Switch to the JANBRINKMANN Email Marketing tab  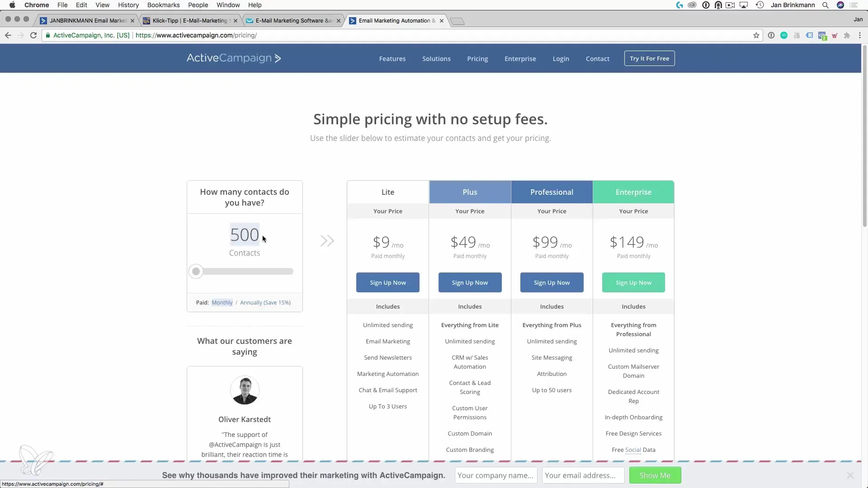pyautogui.click(x=88, y=21)
